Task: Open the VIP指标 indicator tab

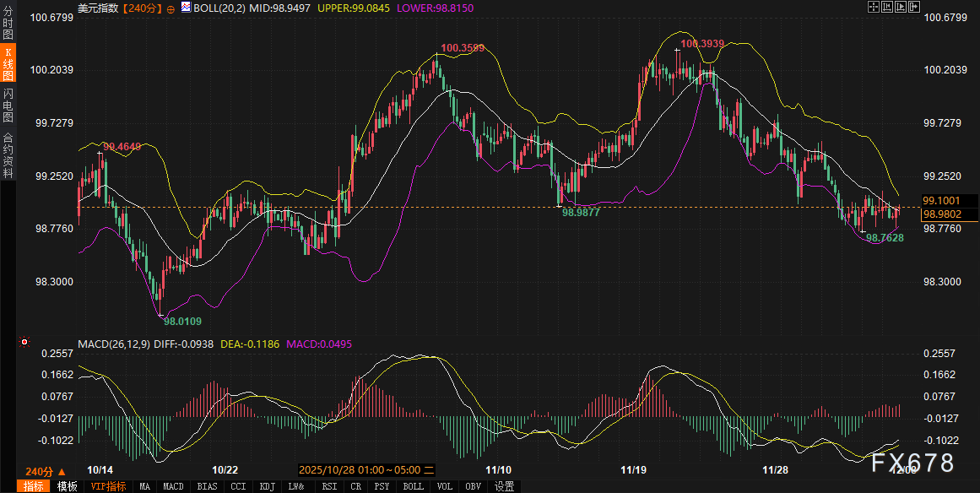Action: coord(108,486)
